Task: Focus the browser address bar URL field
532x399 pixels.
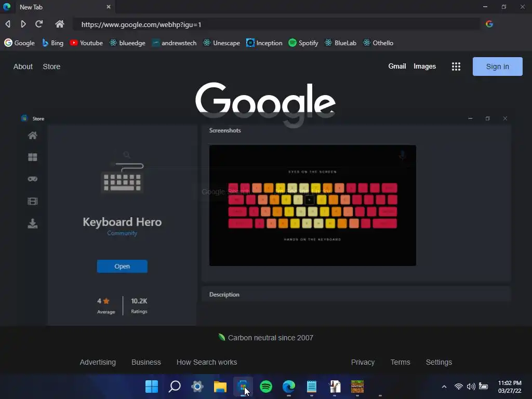Action: coord(276,24)
